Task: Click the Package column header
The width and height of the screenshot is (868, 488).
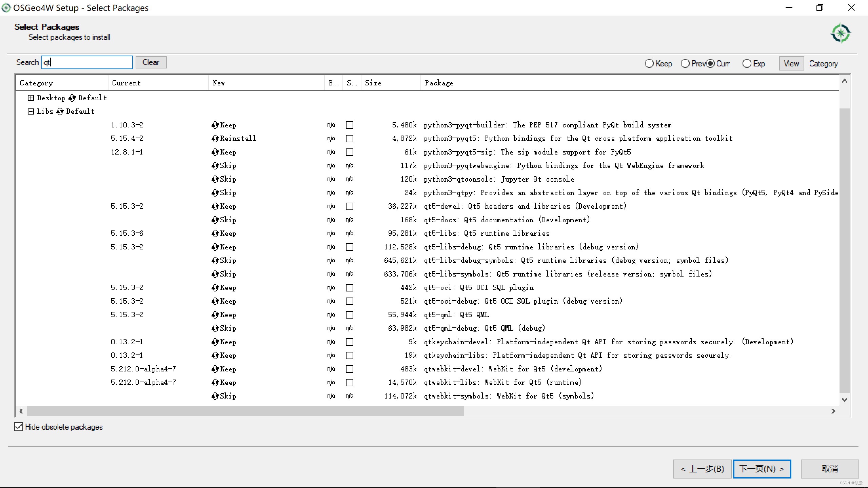Action: coord(630,83)
